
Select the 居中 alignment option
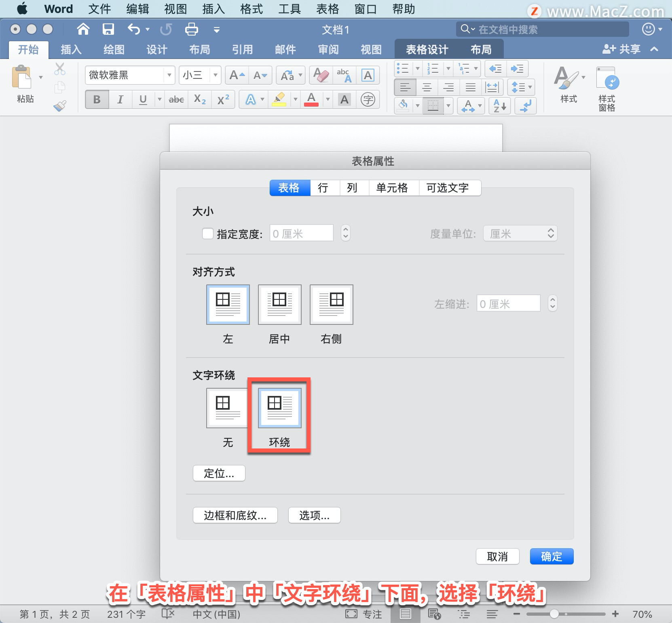[x=280, y=305]
